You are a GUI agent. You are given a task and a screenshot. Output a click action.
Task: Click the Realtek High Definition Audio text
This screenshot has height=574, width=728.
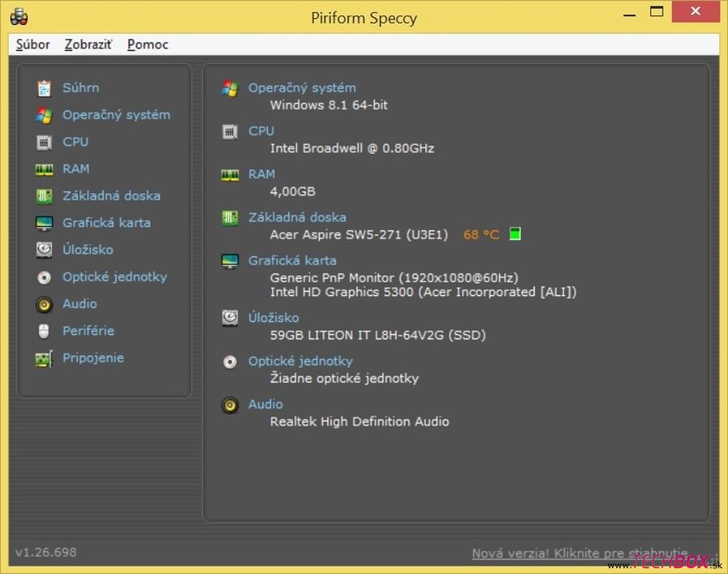(x=359, y=421)
